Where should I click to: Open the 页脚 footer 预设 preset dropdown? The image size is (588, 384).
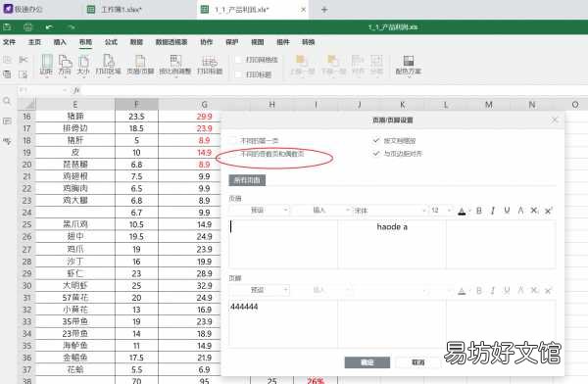(260, 290)
